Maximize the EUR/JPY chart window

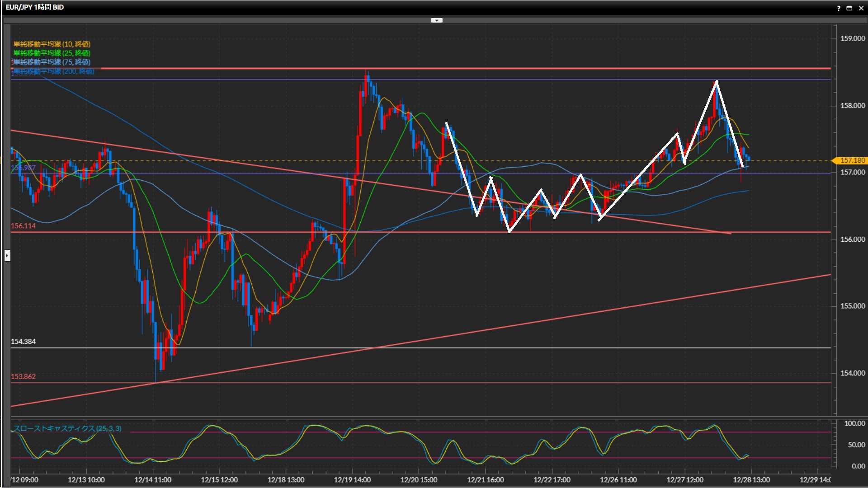849,8
